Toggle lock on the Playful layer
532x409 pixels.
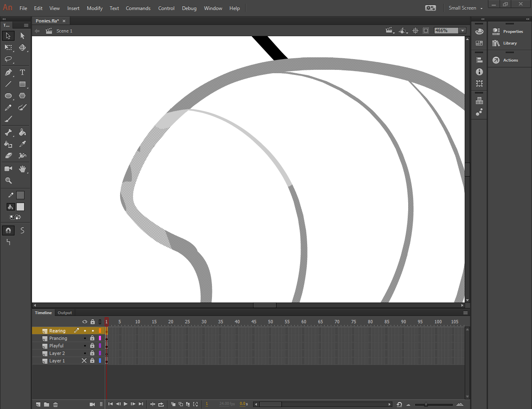(x=92, y=346)
